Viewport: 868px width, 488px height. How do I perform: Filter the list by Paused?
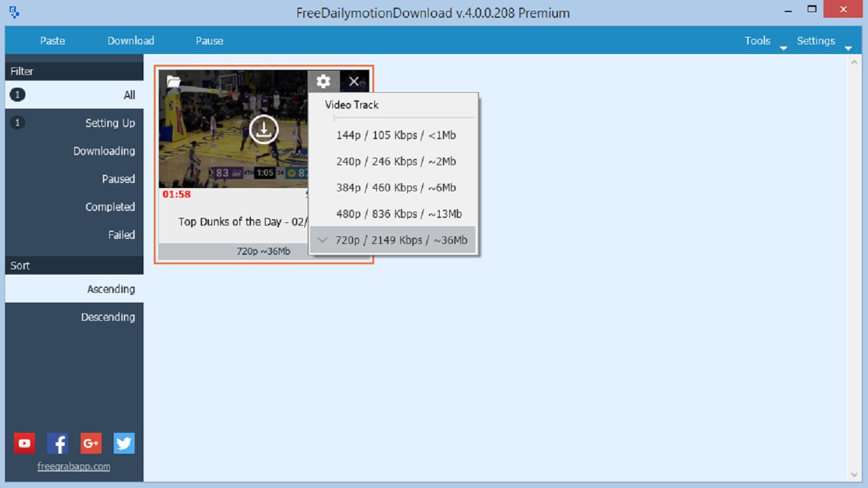point(74,179)
